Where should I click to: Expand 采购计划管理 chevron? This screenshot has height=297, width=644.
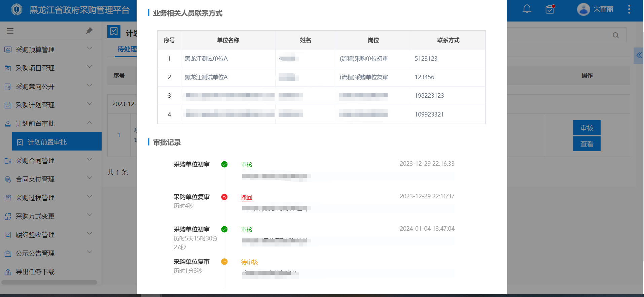coord(90,104)
